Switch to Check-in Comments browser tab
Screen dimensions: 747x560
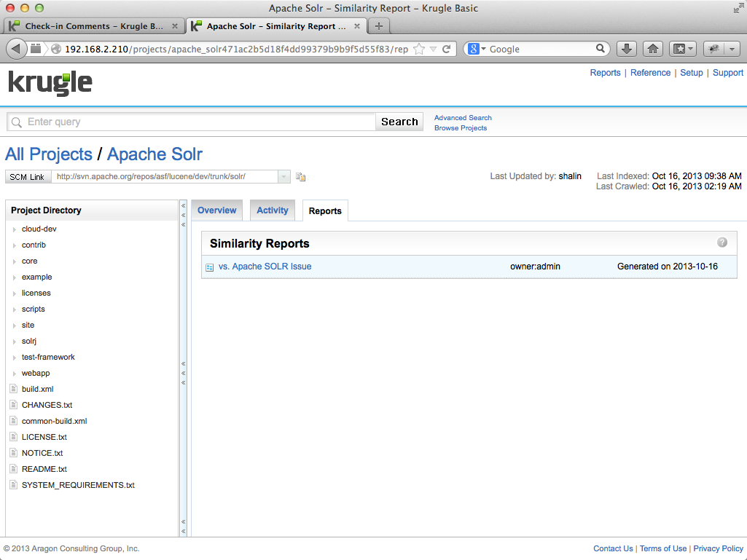click(x=94, y=26)
